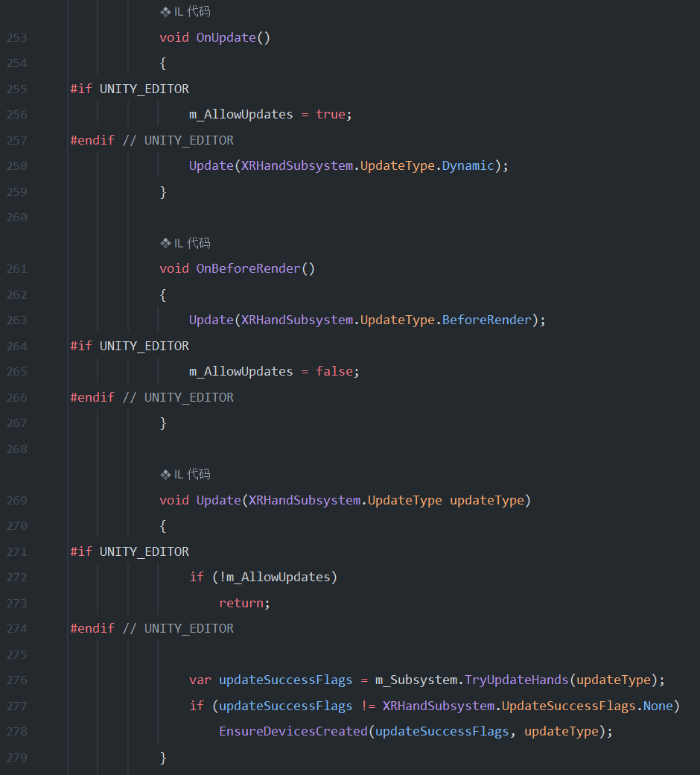
Task: Click 'updateType' parameter in Update signature
Action: click(x=486, y=500)
